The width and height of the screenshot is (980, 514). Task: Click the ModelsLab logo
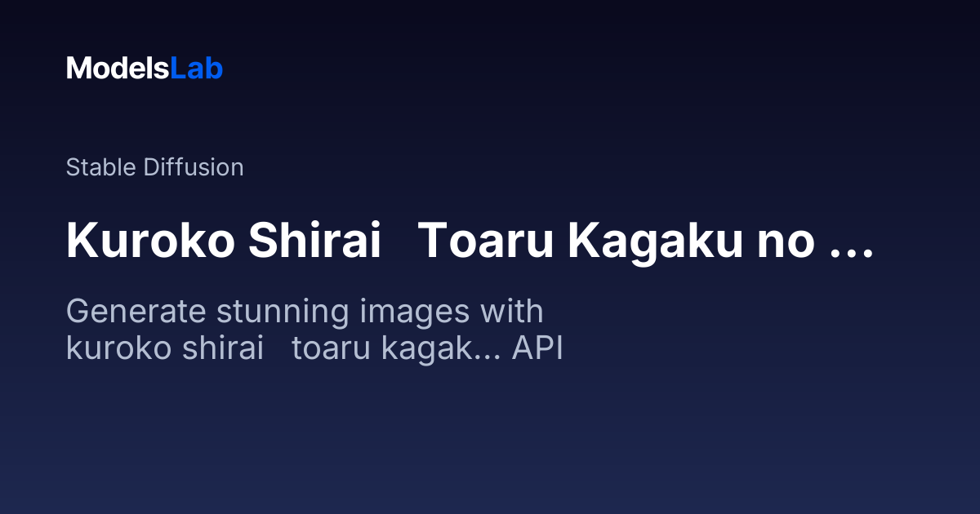[x=145, y=69]
